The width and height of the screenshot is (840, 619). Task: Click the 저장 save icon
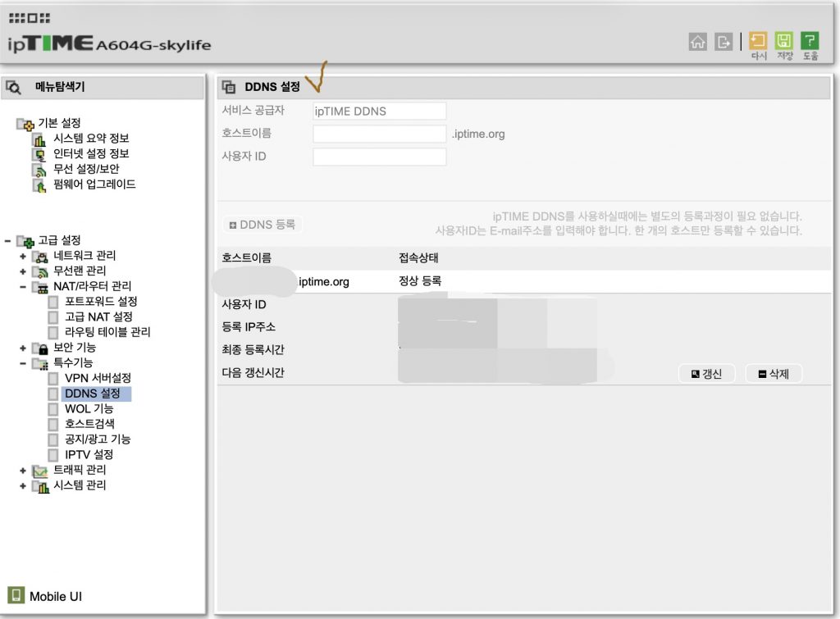click(x=784, y=42)
